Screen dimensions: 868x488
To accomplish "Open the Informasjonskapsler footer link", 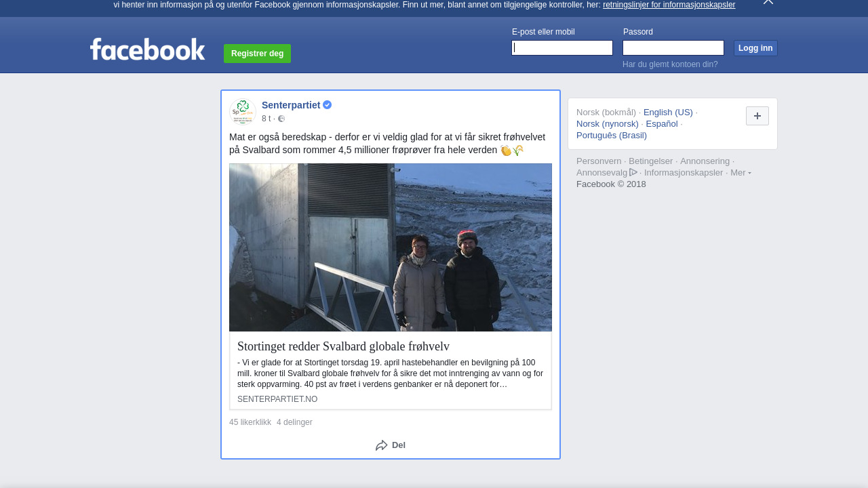I will (684, 173).
